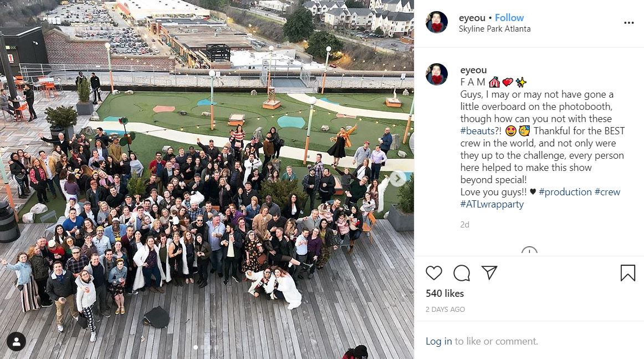Load more comments with plus circle
The width and height of the screenshot is (644, 359).
[529, 251]
